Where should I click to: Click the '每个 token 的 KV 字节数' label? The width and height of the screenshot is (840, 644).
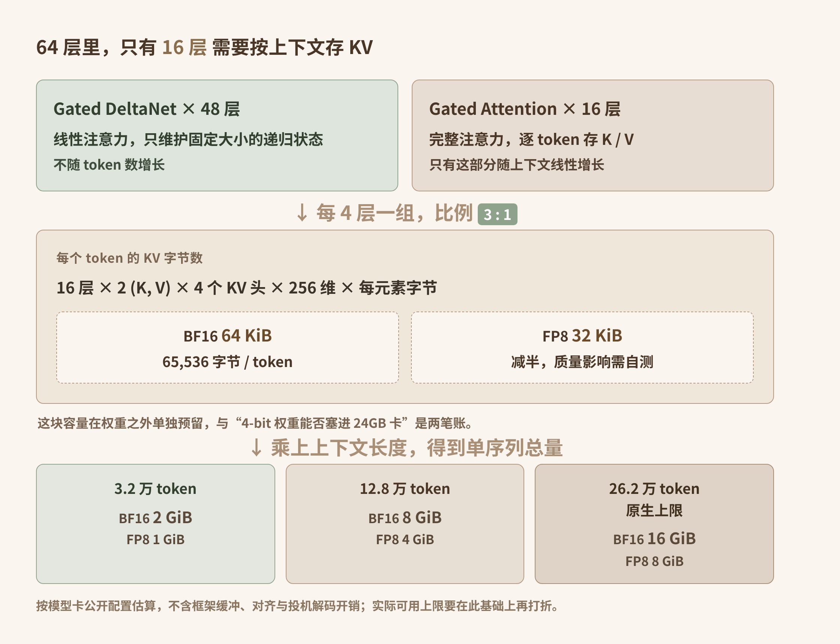(x=129, y=258)
